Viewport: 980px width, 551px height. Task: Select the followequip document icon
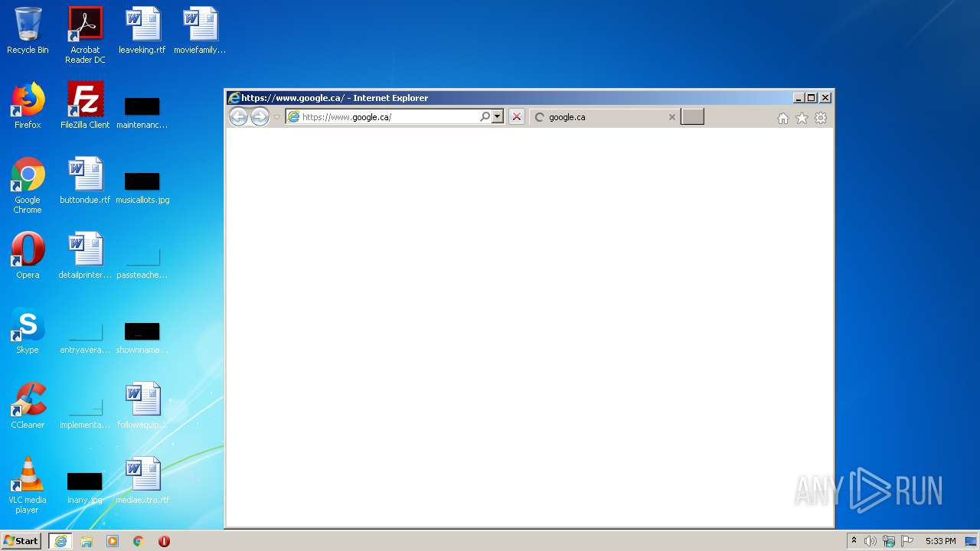[x=142, y=406]
